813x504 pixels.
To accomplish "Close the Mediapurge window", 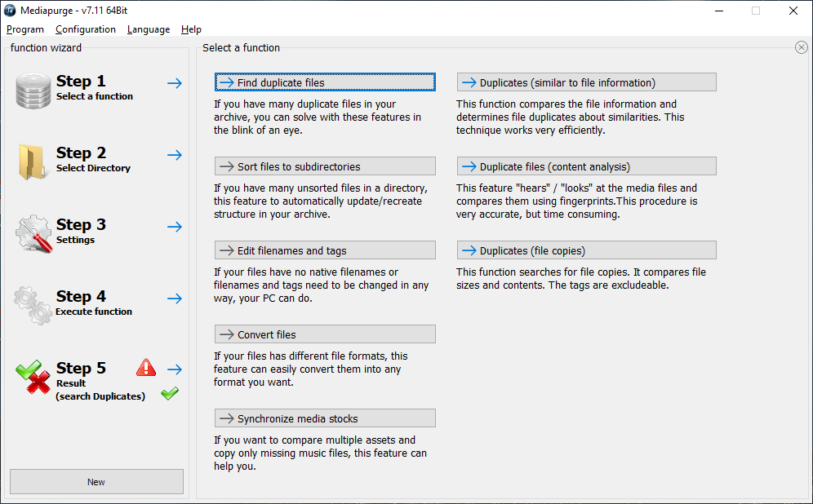I will click(793, 11).
